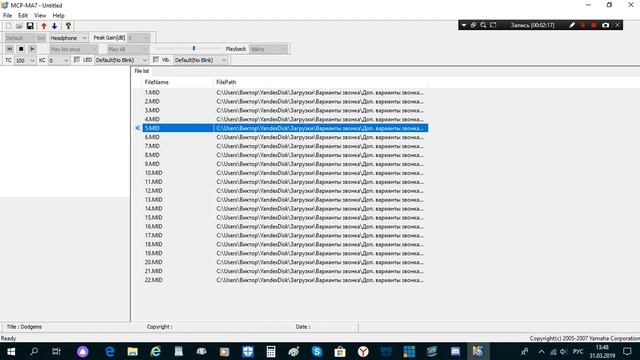This screenshot has width=640, height=360.
Task: Close the recording overlay bar
Action: 618,25
